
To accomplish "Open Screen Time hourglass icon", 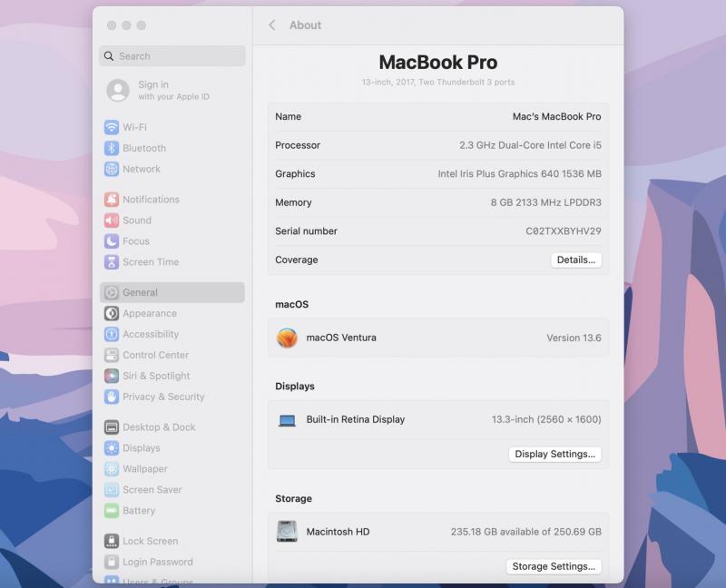I will [x=111, y=262].
